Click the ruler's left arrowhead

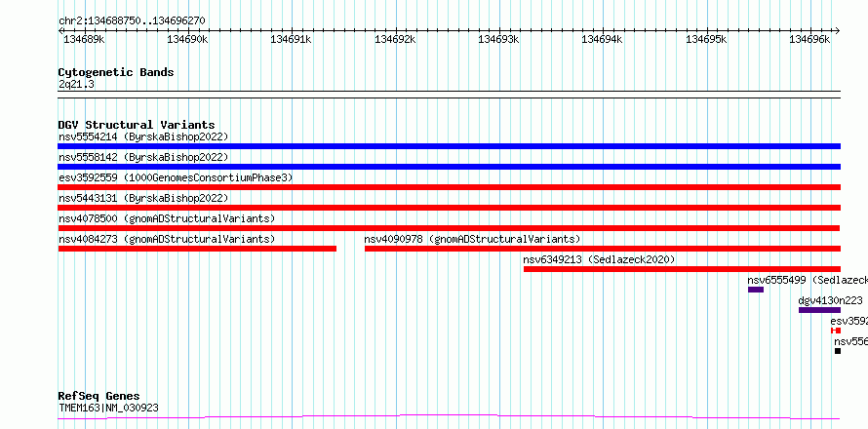(60, 31)
